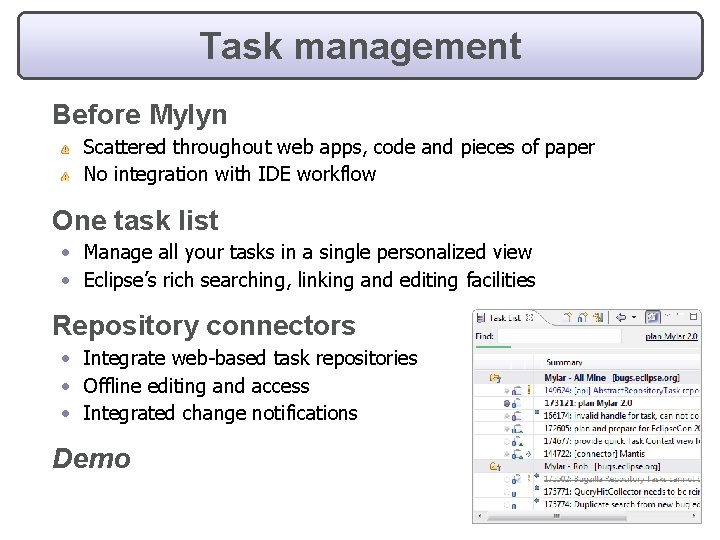Toggle activation circle for task 166174
Image resolution: width=720 pixels, height=540 pixels.
[506, 416]
